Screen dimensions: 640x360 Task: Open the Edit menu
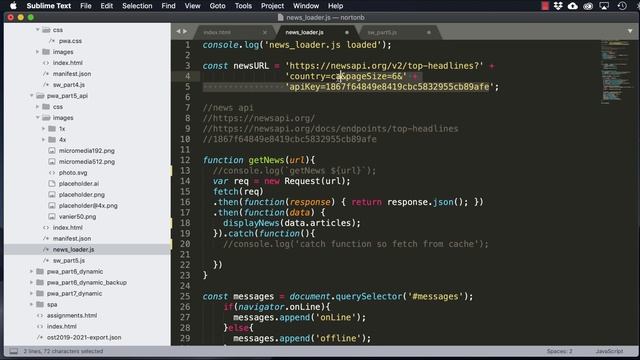pyautogui.click(x=107, y=6)
